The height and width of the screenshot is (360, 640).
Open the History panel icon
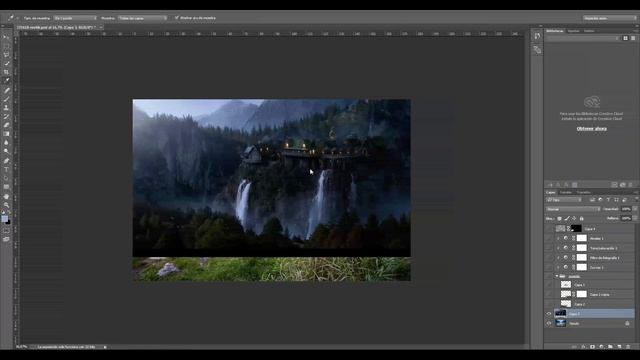tap(537, 36)
